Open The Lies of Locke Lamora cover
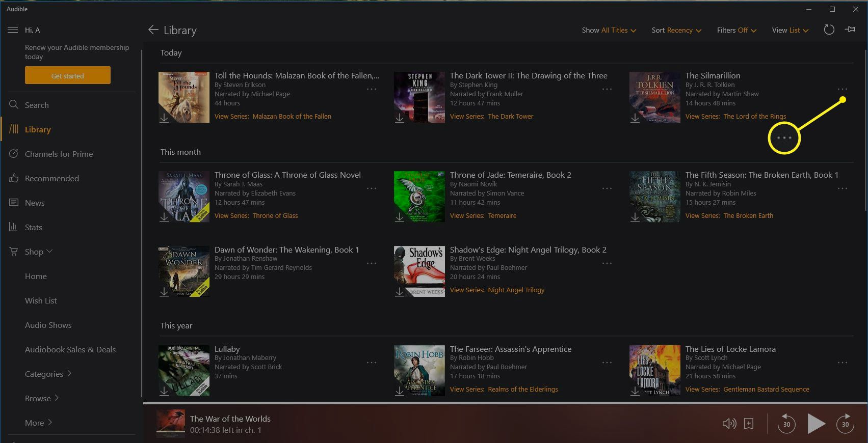The height and width of the screenshot is (443, 868). pos(655,371)
